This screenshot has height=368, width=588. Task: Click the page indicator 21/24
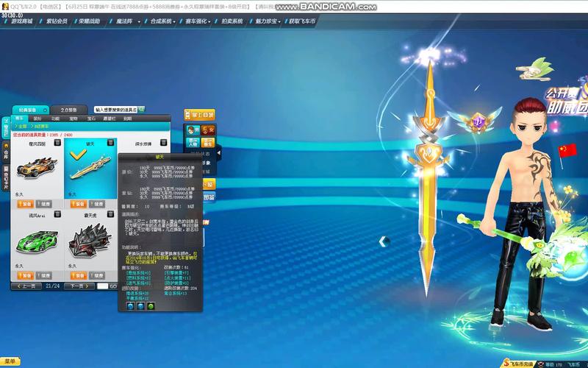pyautogui.click(x=52, y=286)
